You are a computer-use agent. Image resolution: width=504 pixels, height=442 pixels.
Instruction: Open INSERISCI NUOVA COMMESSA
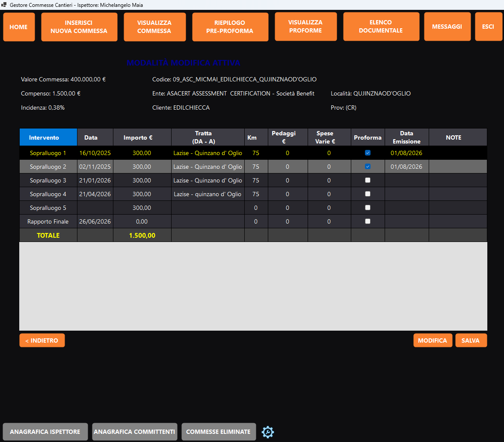79,27
